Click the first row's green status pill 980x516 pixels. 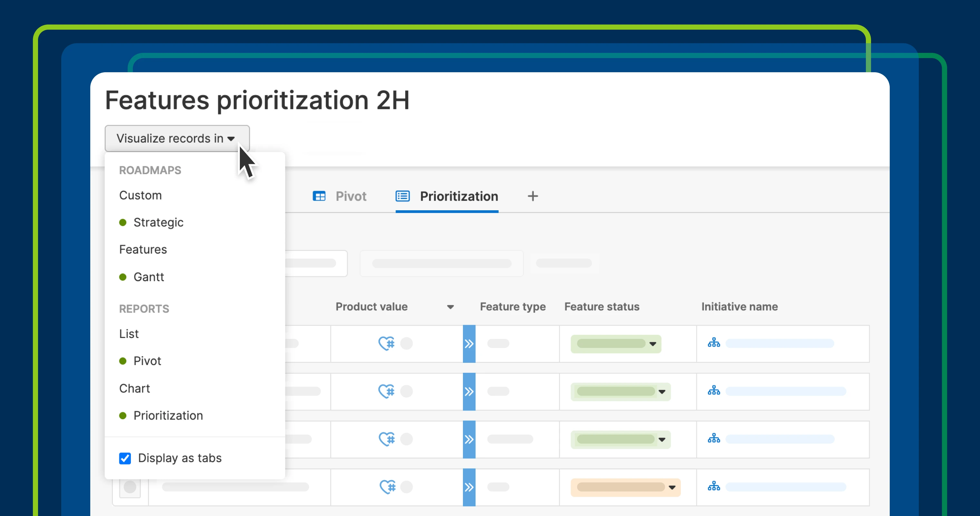coord(611,343)
